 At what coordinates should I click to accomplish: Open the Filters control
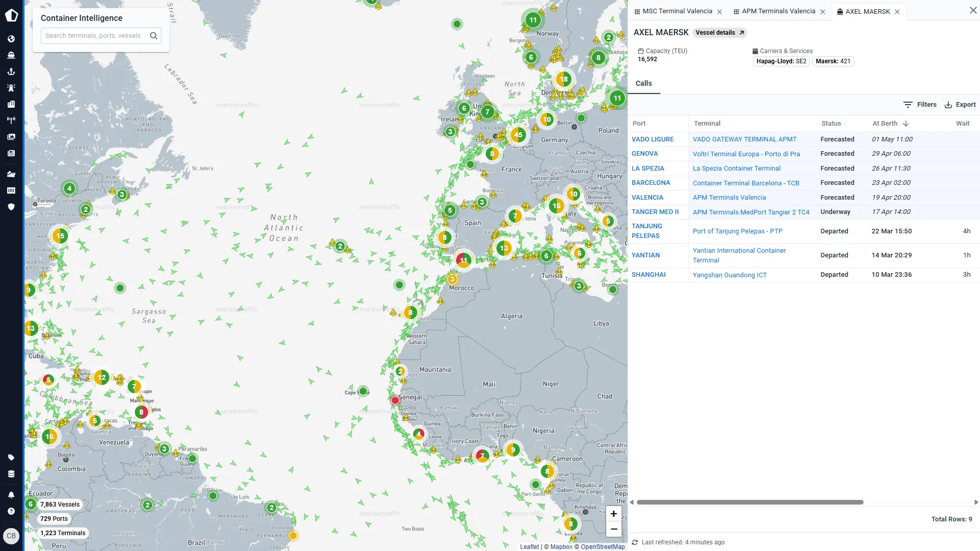(920, 105)
